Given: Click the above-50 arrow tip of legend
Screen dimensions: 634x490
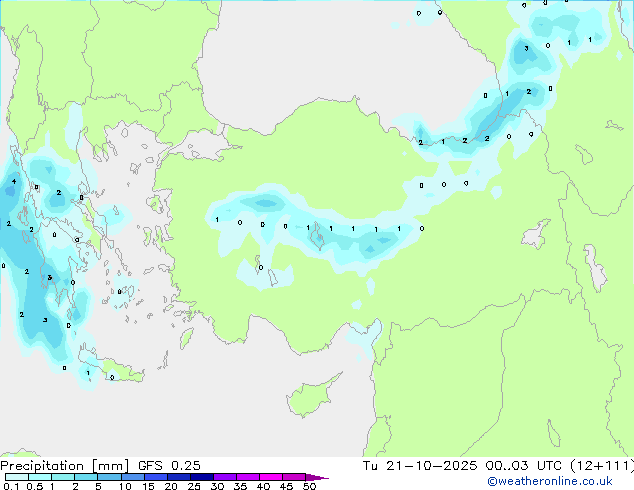Looking at the screenshot, I should [317, 478].
